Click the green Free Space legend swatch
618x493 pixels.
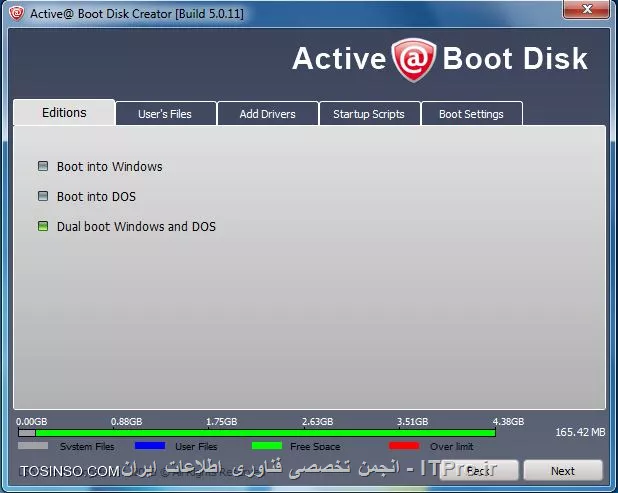[x=267, y=446]
